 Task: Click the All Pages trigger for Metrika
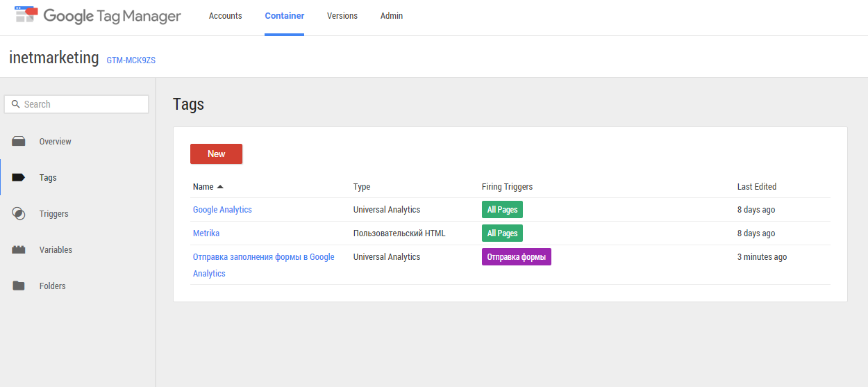(502, 233)
